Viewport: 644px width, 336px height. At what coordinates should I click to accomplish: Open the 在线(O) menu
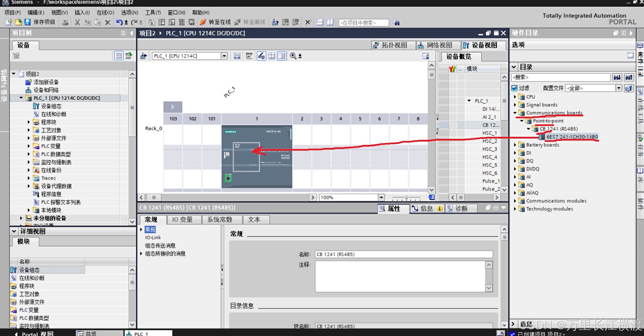pyautogui.click(x=105, y=12)
